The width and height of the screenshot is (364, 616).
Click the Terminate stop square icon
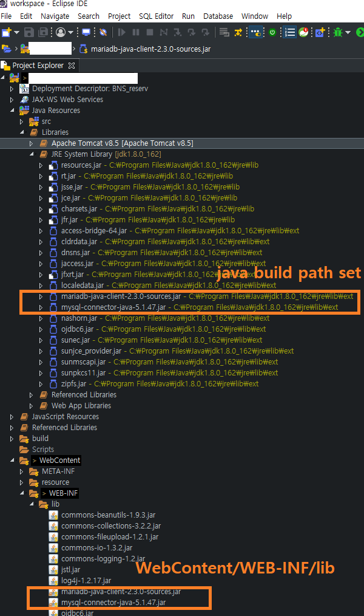tap(149, 32)
